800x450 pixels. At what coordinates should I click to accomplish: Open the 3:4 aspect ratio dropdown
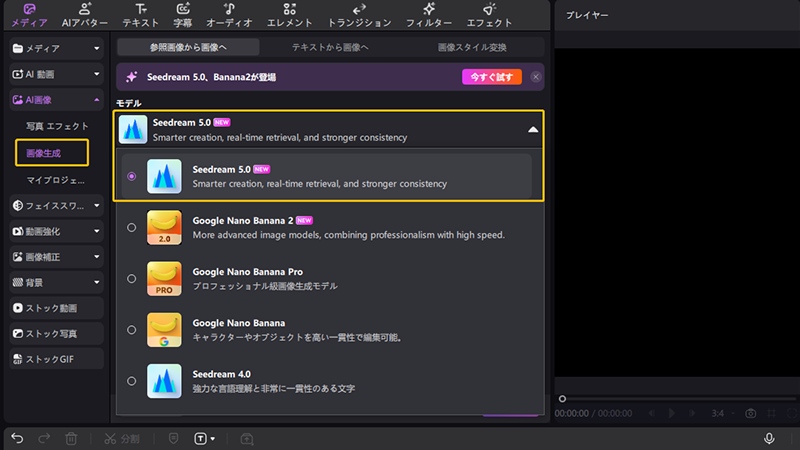723,413
